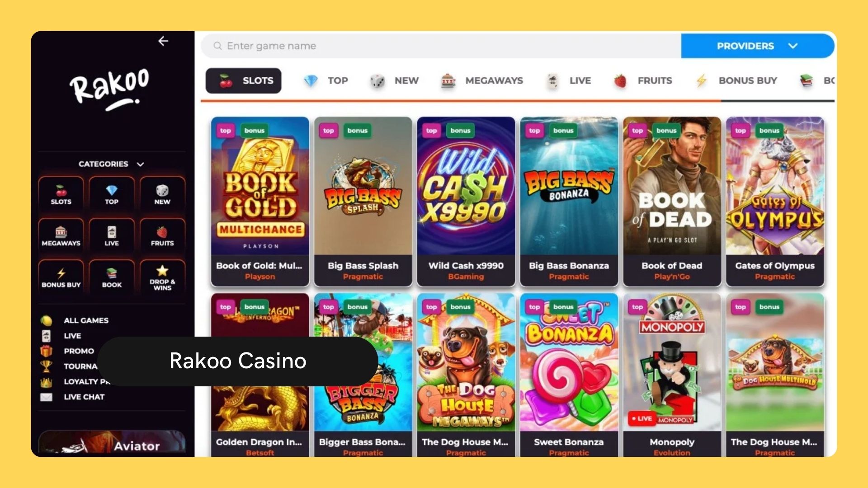This screenshot has width=868, height=488.
Task: Select the Megaways category tile
Action: click(x=61, y=235)
